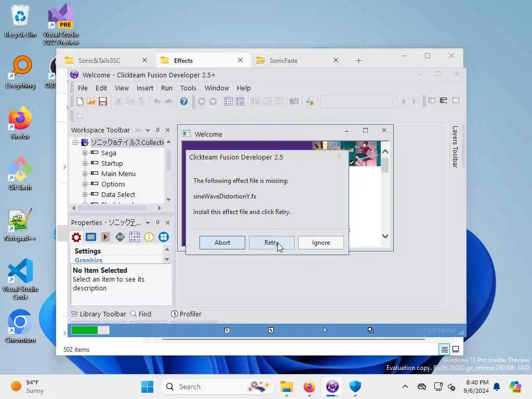Open the Windows Start button
The image size is (532, 399).
point(147,387)
